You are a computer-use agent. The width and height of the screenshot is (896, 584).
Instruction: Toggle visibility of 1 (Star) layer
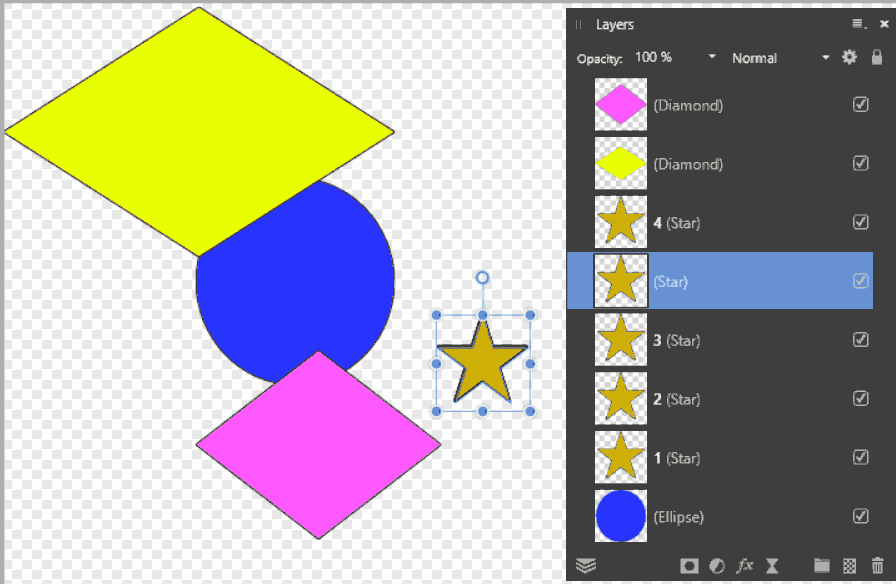click(x=861, y=457)
